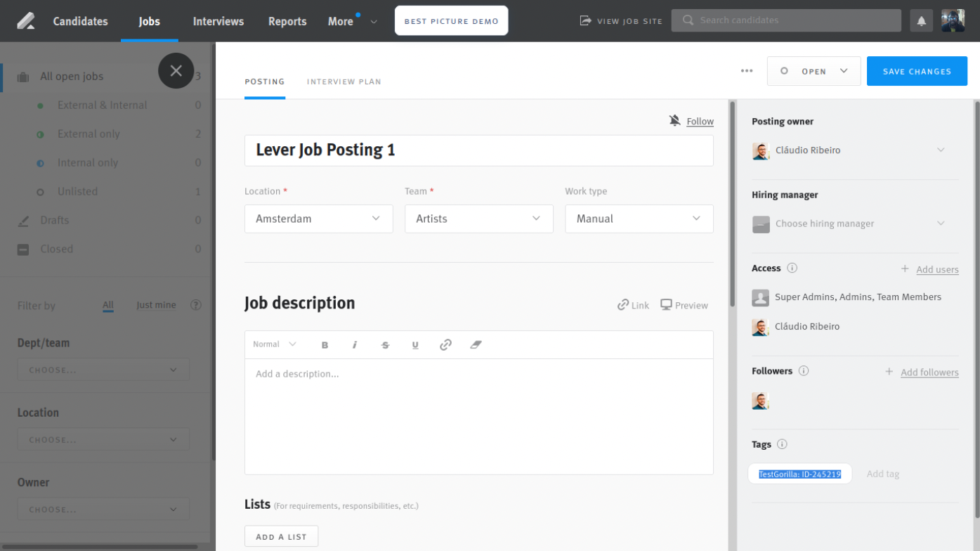Apply italic formatting in the description editor

(355, 344)
